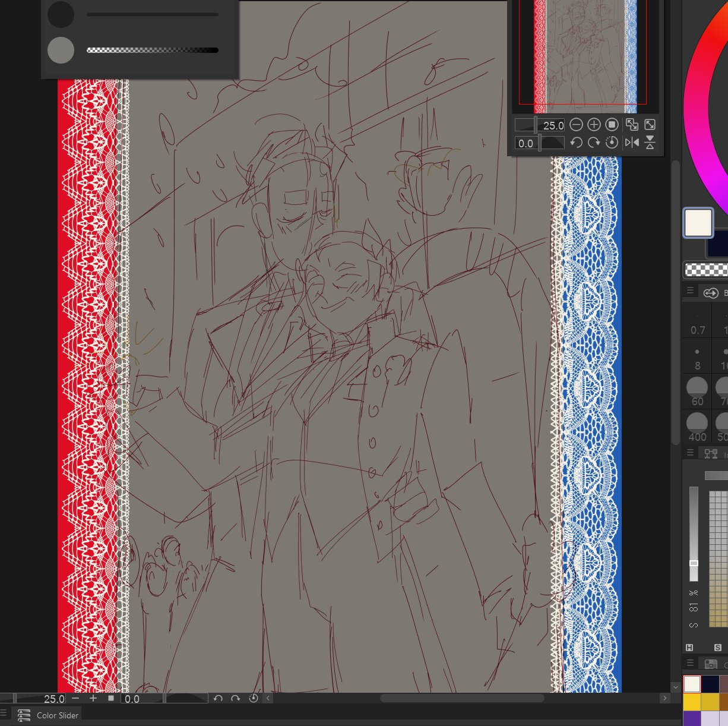
Task: Flip canvas horizontally in Navigator
Action: pyautogui.click(x=632, y=143)
